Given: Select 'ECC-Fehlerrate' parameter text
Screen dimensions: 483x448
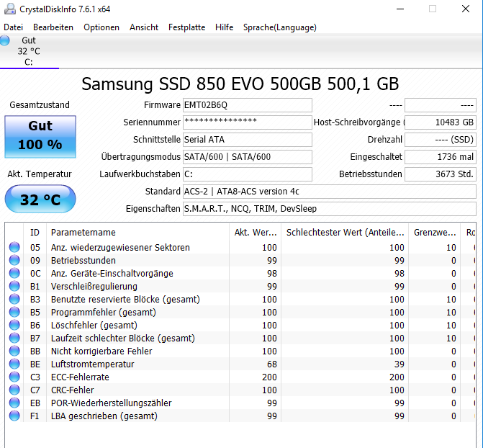Looking at the screenshot, I should (x=80, y=377).
